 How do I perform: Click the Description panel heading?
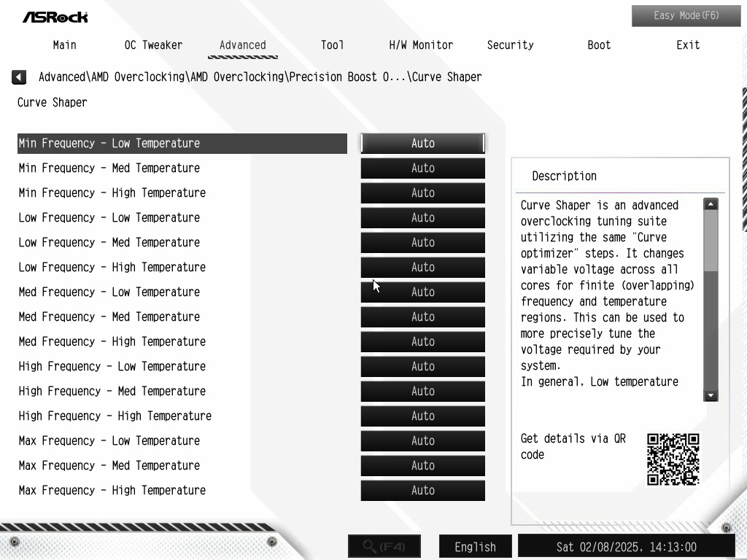pyautogui.click(x=564, y=176)
